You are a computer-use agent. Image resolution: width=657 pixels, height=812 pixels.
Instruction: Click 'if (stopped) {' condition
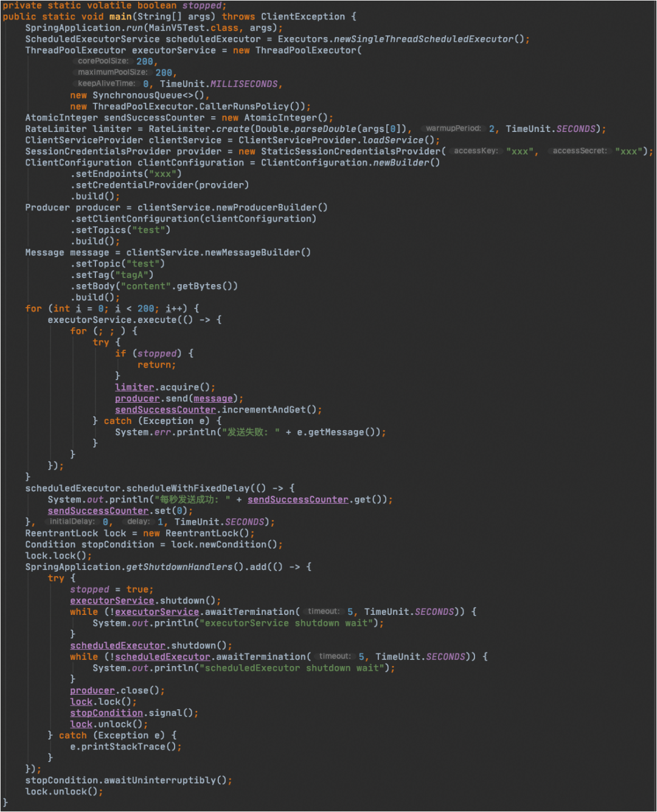[x=154, y=353]
